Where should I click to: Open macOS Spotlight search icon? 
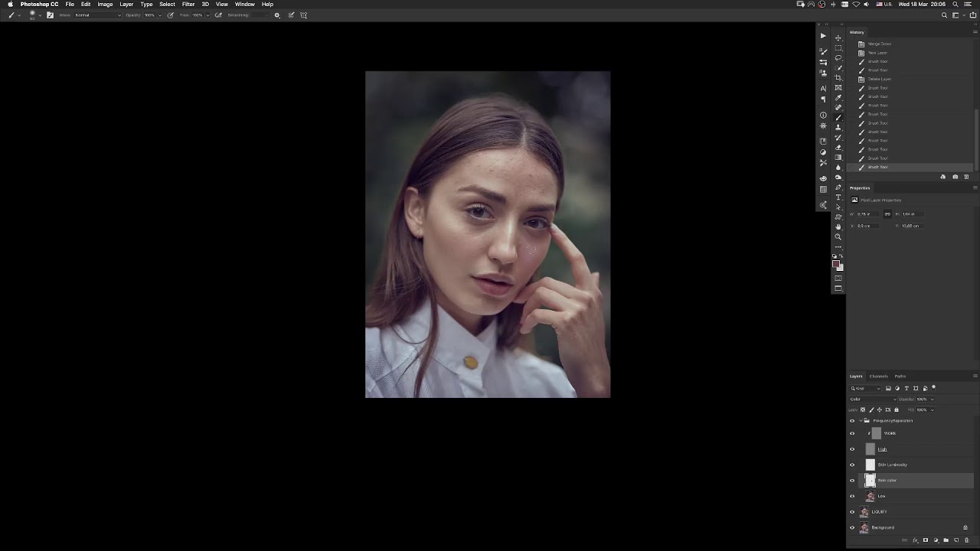pyautogui.click(x=955, y=4)
